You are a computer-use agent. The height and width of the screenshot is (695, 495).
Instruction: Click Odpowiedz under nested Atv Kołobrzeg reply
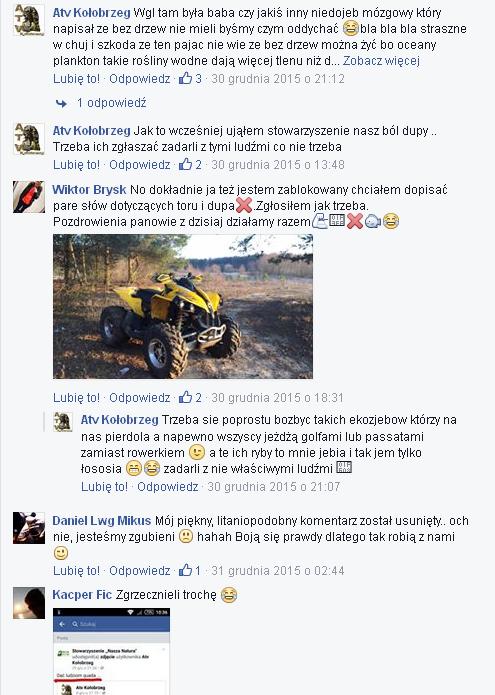click(x=168, y=487)
